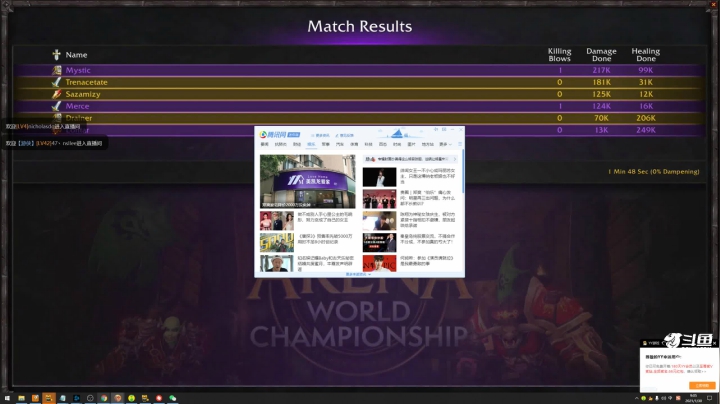Open the first tab in Tencent news popup
Screen dimensions: 720x404
click(264, 144)
